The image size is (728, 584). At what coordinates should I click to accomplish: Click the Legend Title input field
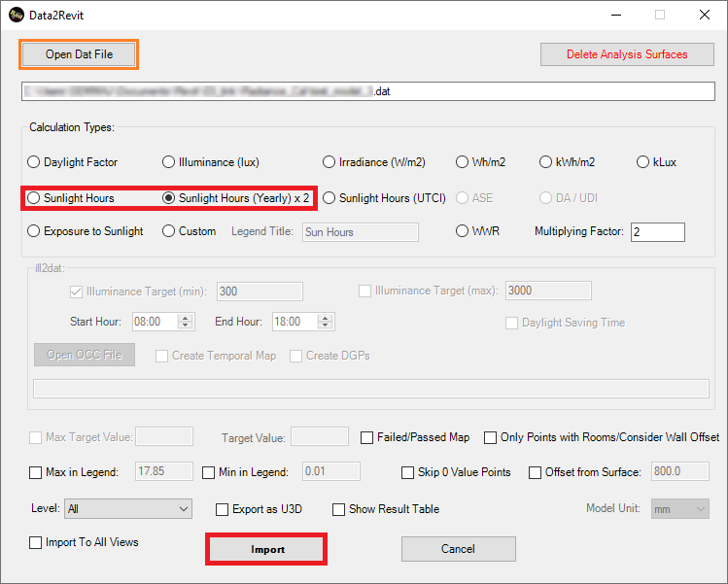coord(361,232)
